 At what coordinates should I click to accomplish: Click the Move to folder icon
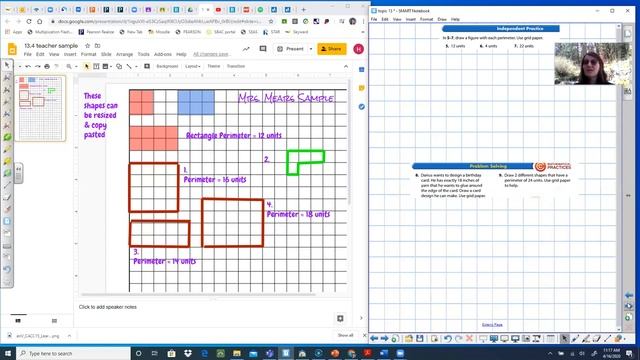98,46
